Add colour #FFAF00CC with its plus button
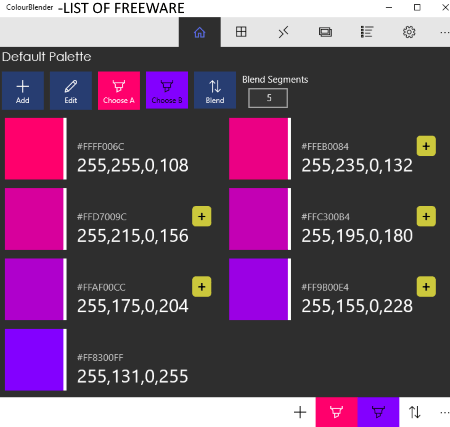Viewport: 450px width, 427px height. (201, 287)
